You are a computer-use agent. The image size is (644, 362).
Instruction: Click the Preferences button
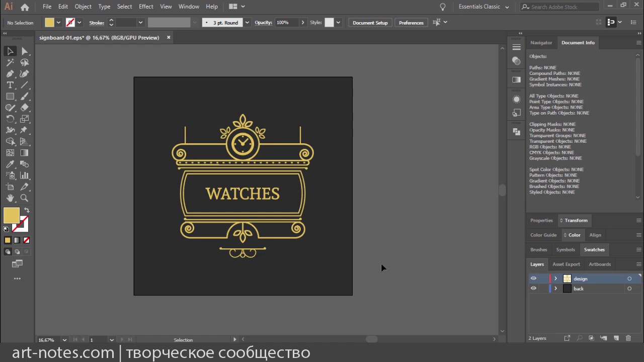click(x=411, y=23)
